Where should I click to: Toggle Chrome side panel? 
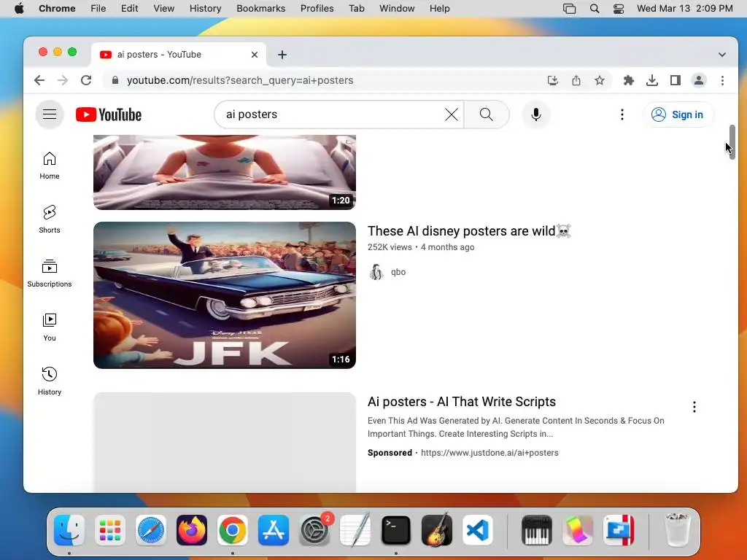click(675, 80)
